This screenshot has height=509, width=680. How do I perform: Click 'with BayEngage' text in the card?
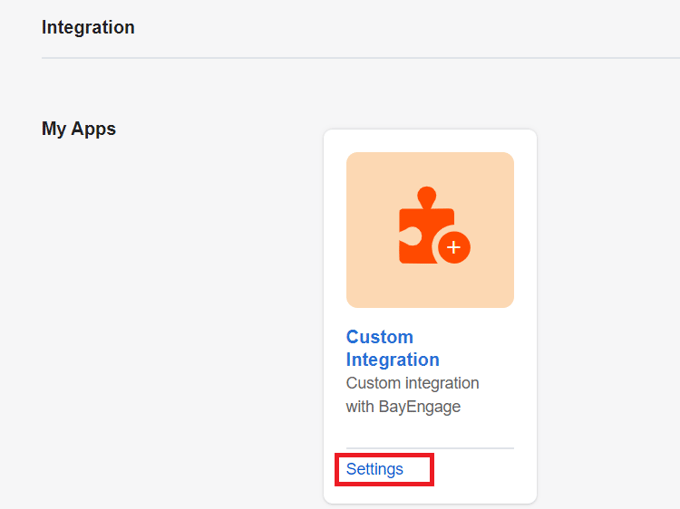(403, 407)
